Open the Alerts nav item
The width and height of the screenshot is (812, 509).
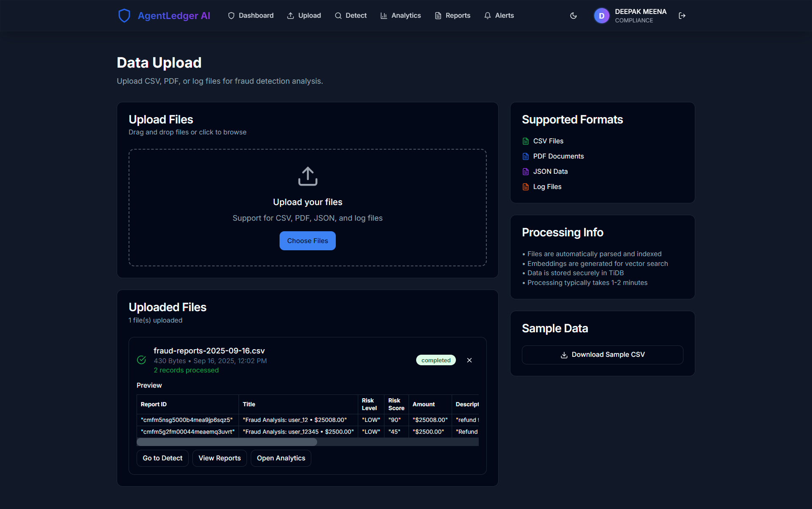tap(499, 16)
